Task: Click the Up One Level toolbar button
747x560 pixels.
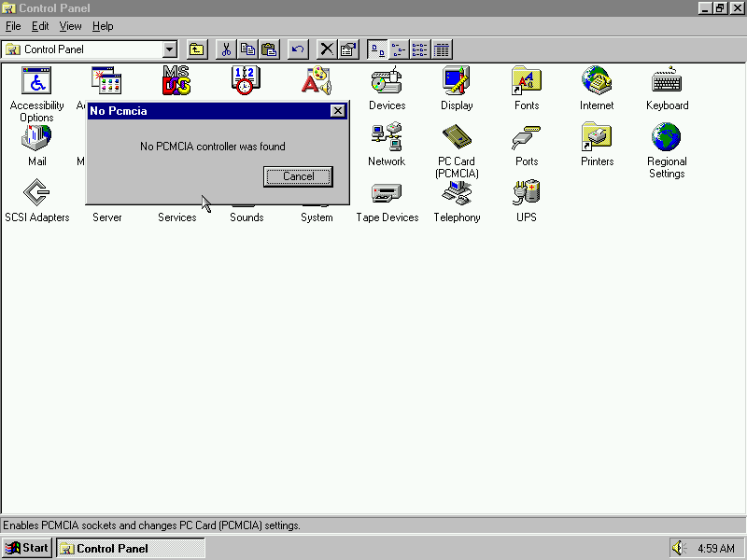Action: pos(197,49)
